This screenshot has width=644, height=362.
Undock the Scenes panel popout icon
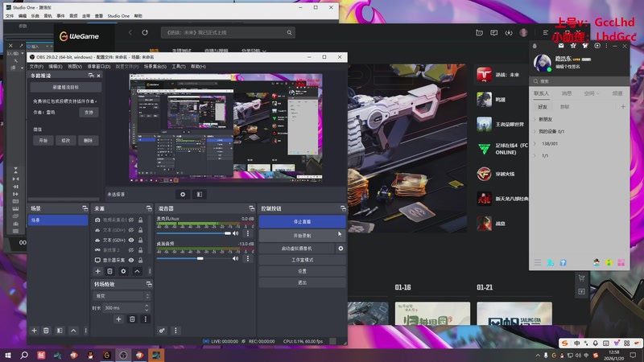pyautogui.click(x=85, y=208)
